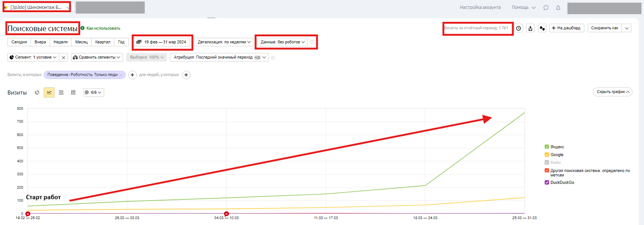Select the line chart view icon
644x225 pixels.
pos(49,93)
